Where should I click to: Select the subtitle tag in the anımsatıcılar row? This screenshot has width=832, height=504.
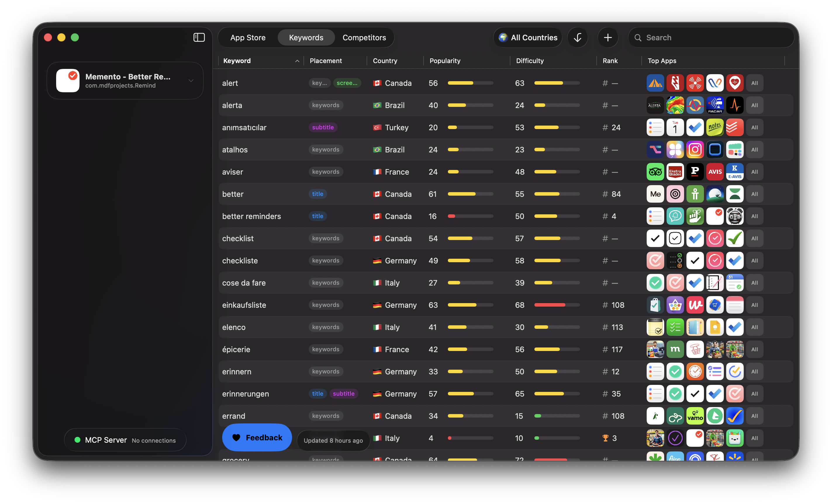click(323, 128)
